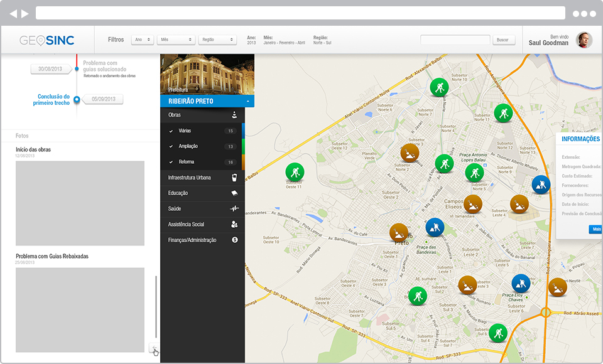Select orange marker at Campos Elíseos
Viewport: 603px width, 364px height.
coord(473,204)
